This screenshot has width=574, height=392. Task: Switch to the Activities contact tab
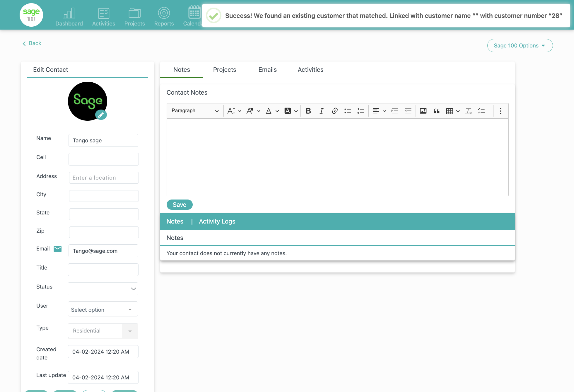(x=310, y=70)
